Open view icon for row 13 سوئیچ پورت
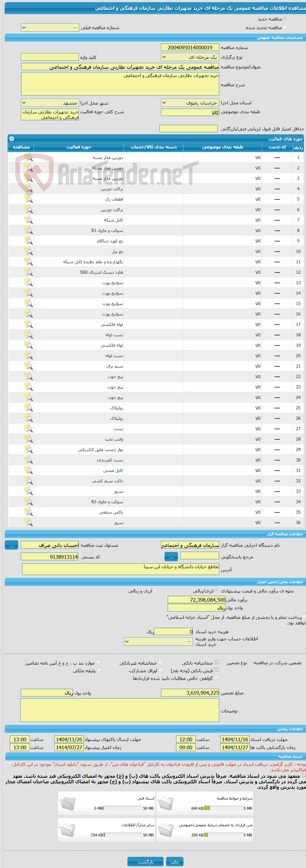The image size is (306, 868). click(28, 283)
